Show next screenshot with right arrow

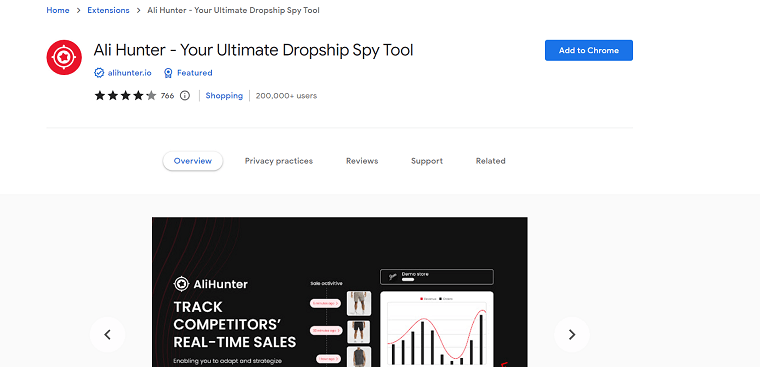tap(572, 335)
